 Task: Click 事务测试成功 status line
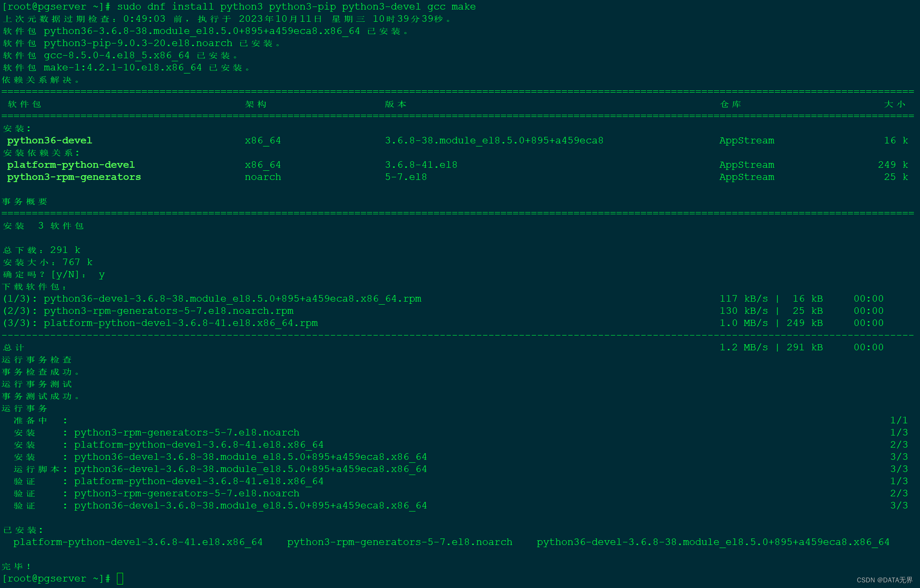coord(40,396)
